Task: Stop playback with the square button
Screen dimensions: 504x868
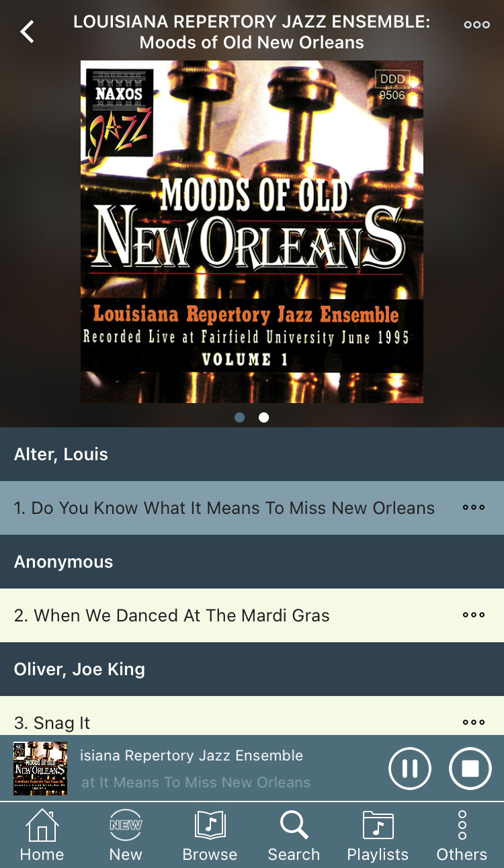Action: [x=470, y=768]
